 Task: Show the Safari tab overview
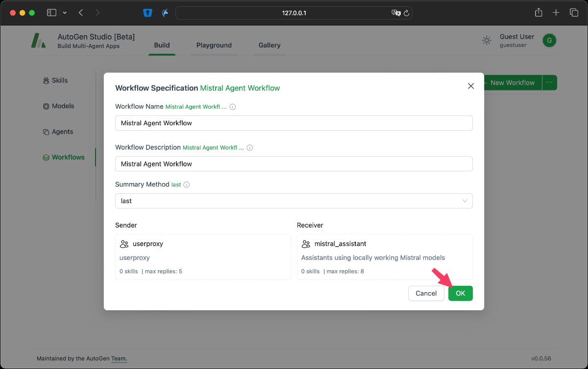click(x=574, y=13)
